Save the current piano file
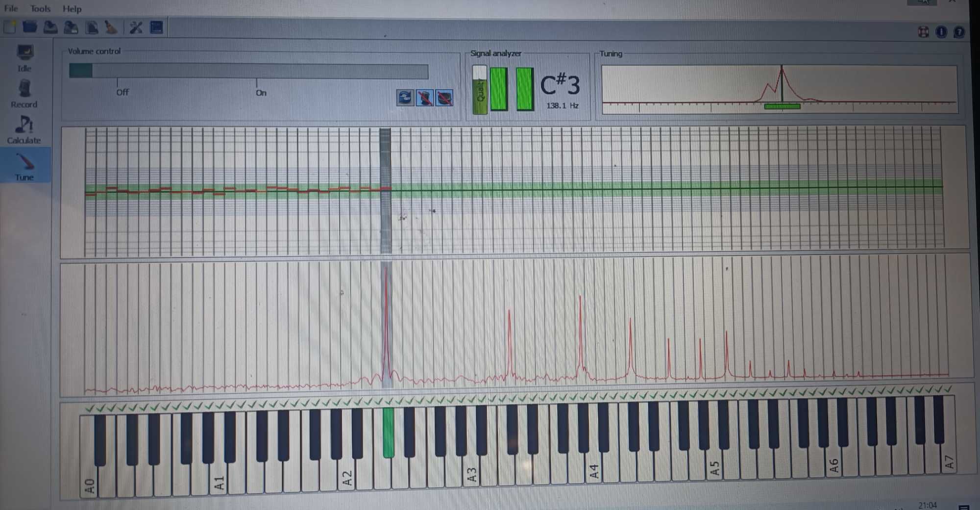Screen dimensions: 980x510 pyautogui.click(x=50, y=27)
